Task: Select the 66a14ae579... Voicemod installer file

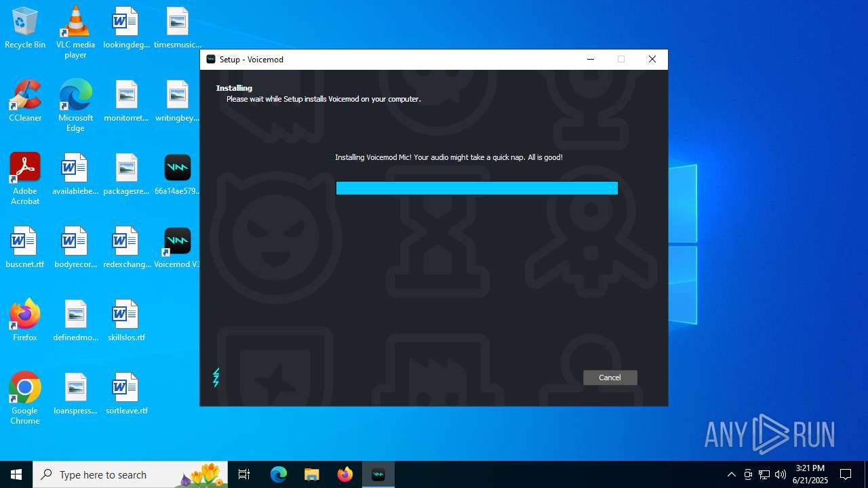Action: click(x=177, y=175)
